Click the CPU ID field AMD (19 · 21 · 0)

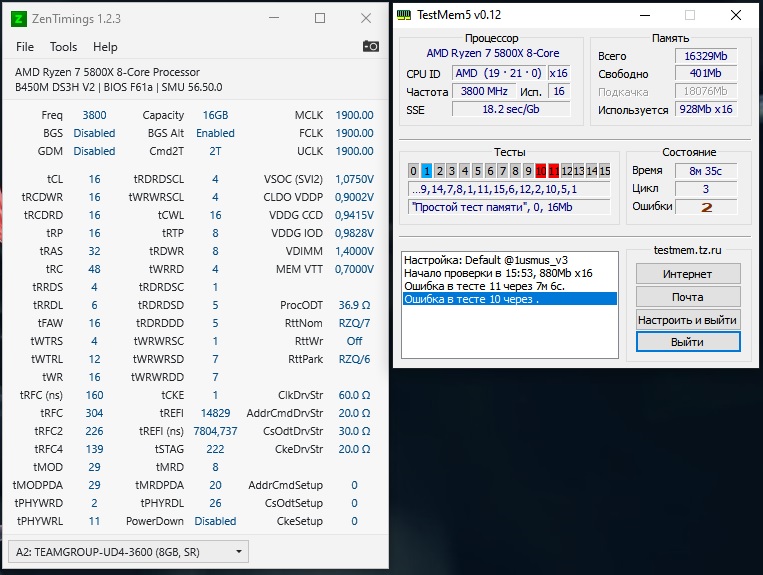[x=498, y=73]
